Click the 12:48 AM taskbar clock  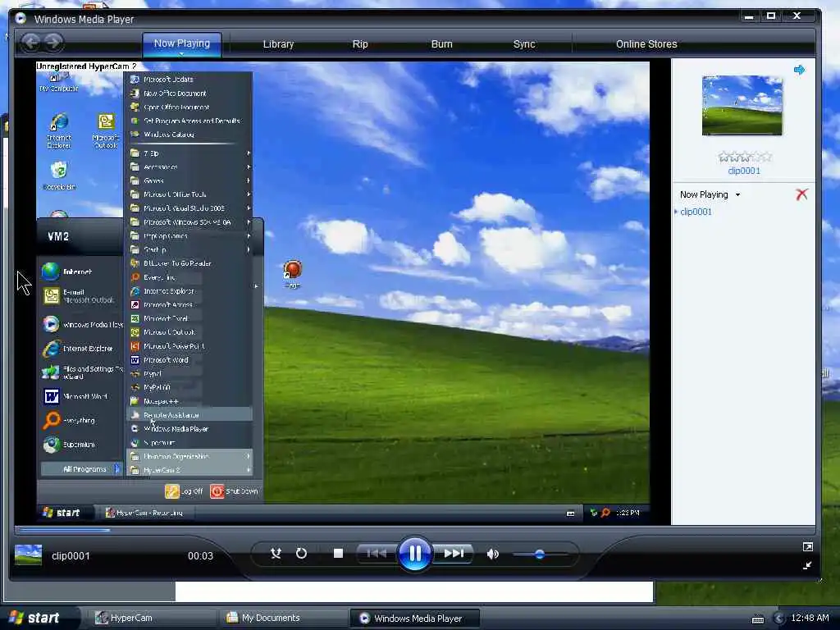pos(810,619)
